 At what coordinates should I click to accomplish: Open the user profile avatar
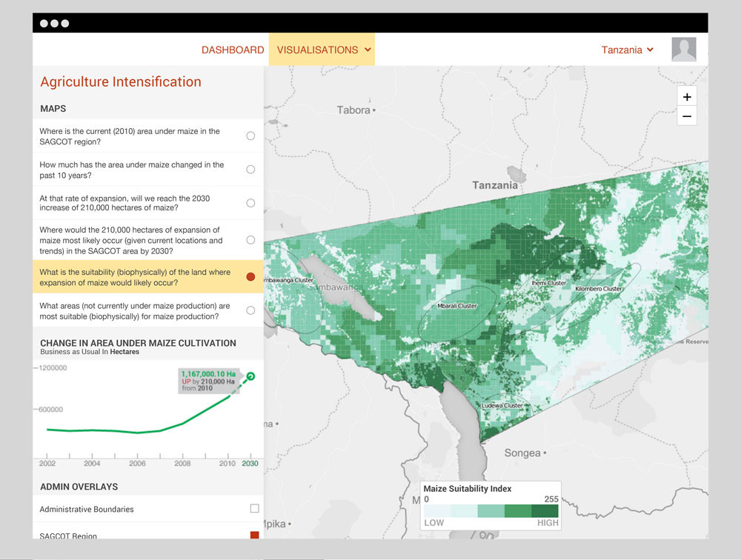(684, 49)
